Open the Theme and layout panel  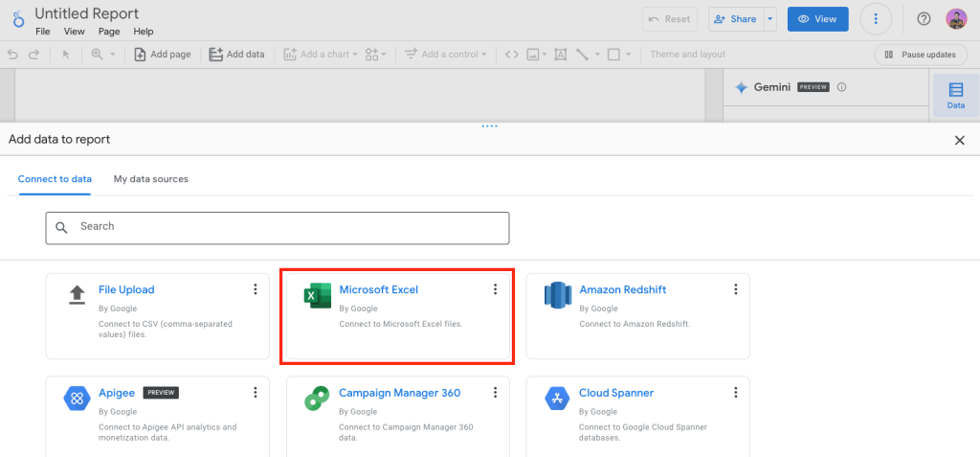click(687, 55)
